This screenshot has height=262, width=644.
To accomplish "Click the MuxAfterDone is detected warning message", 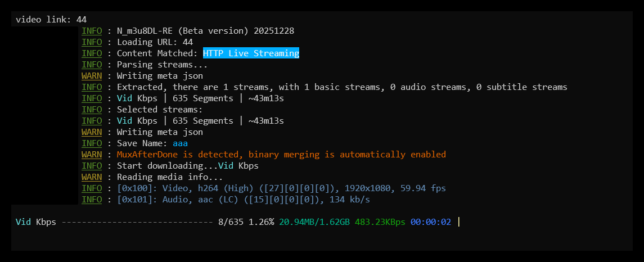I will point(281,155).
